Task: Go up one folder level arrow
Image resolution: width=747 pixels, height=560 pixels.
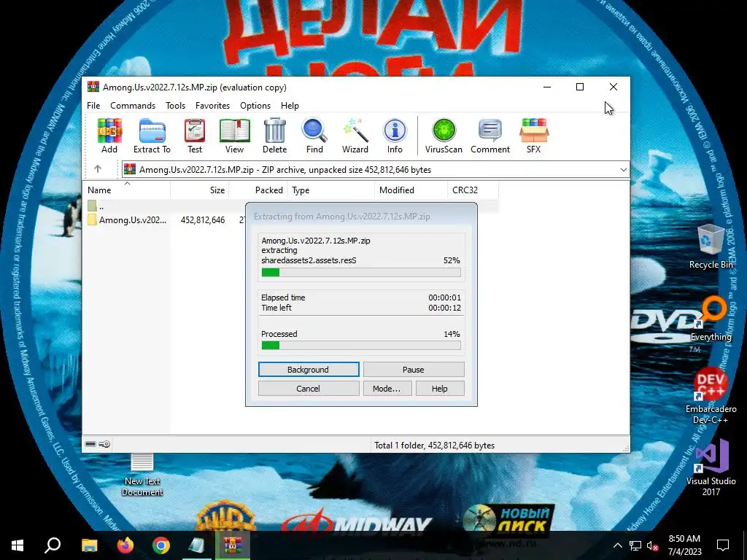Action: [x=98, y=169]
